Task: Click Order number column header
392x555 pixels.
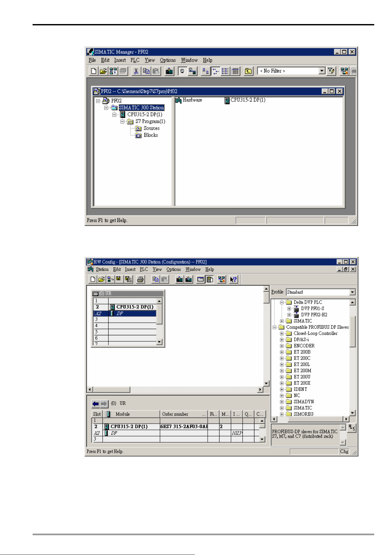Action: (x=184, y=414)
